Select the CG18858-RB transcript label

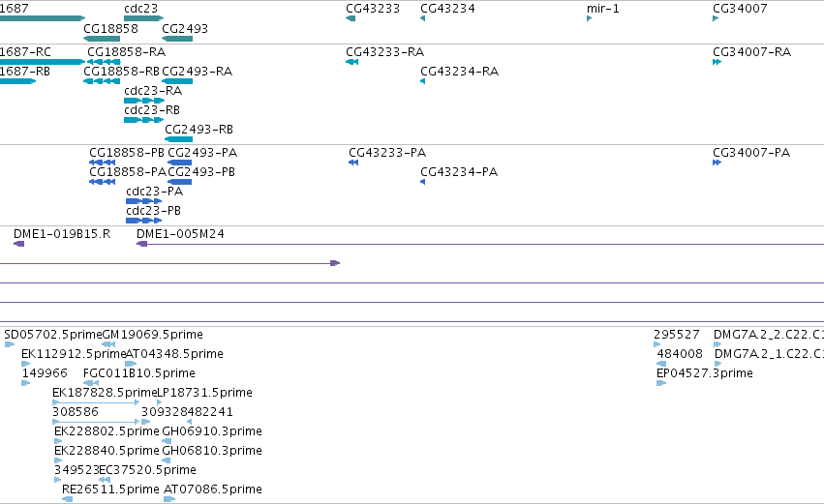coord(121,72)
